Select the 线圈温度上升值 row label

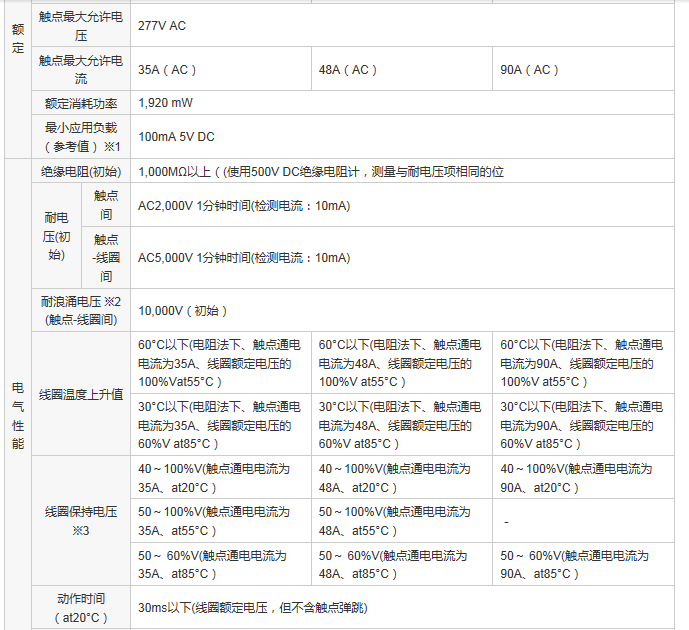[81, 394]
